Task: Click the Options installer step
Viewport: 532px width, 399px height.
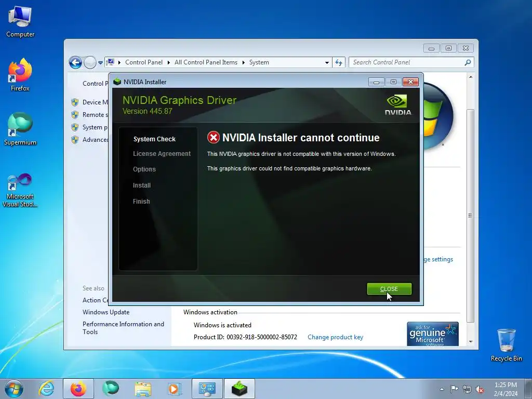Action: [144, 169]
